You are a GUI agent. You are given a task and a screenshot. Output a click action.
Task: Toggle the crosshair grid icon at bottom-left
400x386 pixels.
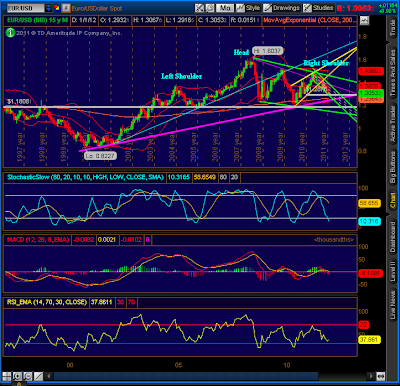[7, 376]
